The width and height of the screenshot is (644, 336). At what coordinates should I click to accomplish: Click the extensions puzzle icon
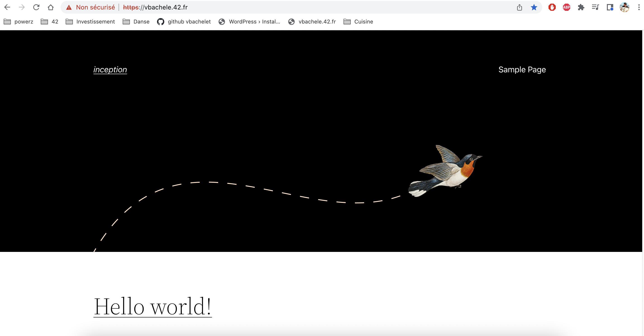pos(581,7)
